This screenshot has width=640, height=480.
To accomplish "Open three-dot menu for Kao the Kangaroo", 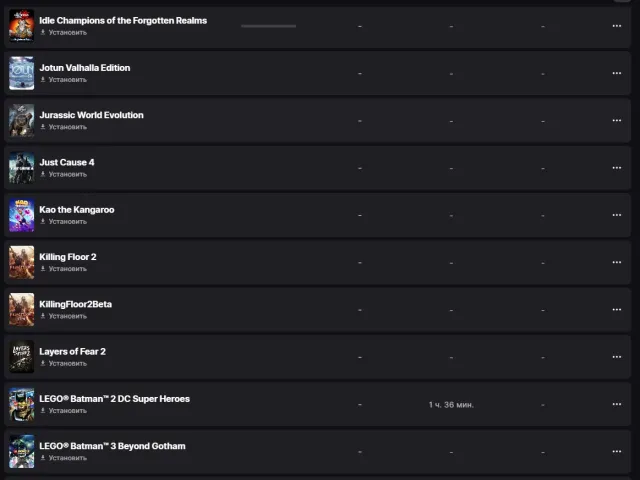I will point(617,215).
